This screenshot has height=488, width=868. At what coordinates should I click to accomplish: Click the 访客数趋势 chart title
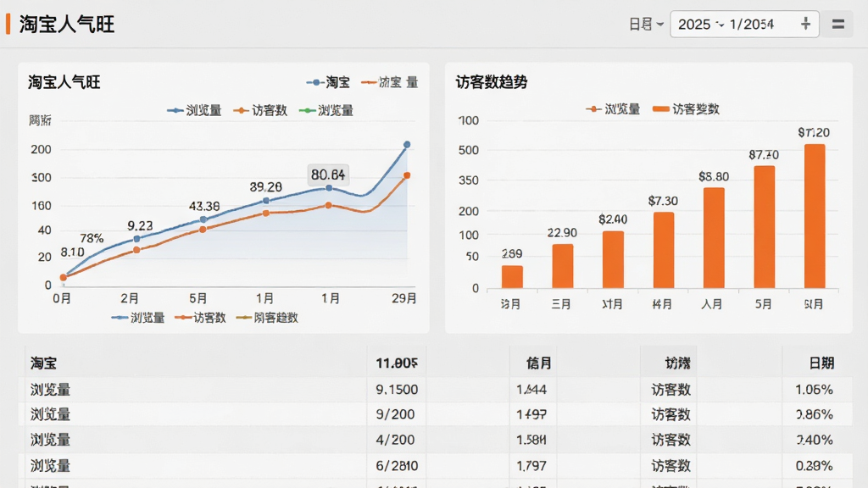coord(492,82)
